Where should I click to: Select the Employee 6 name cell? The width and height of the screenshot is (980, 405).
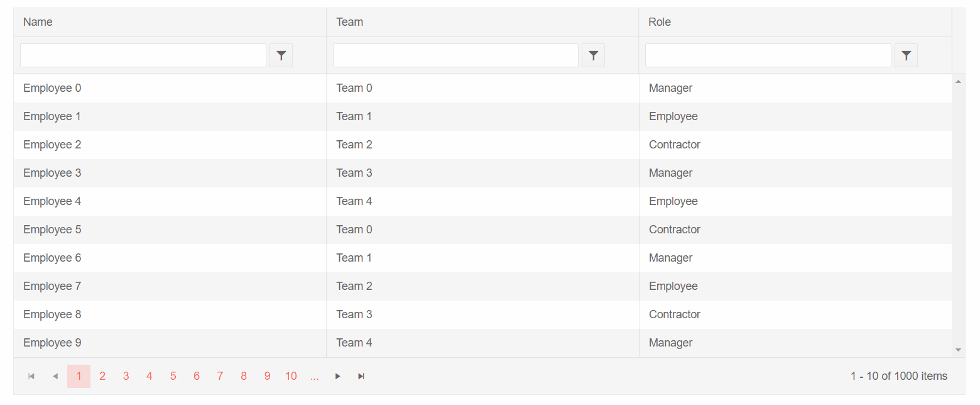[170, 258]
